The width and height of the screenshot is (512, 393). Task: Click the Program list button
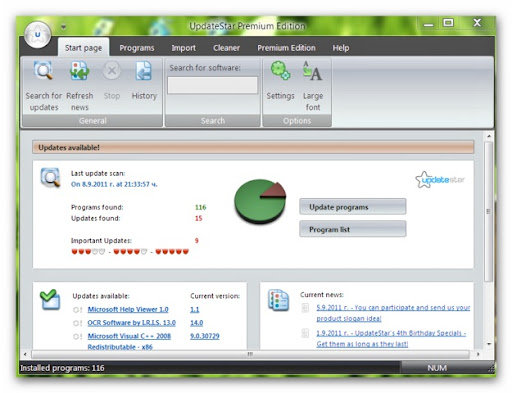353,229
